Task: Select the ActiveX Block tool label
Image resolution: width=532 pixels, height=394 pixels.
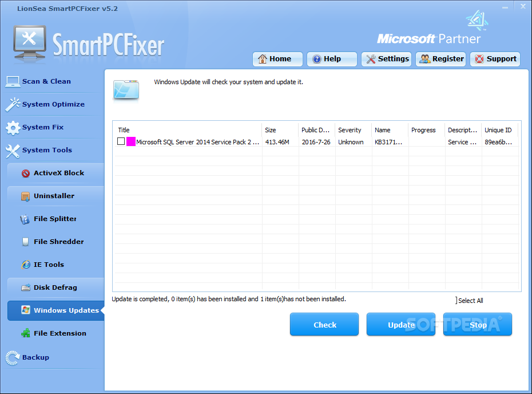Action: [x=59, y=173]
